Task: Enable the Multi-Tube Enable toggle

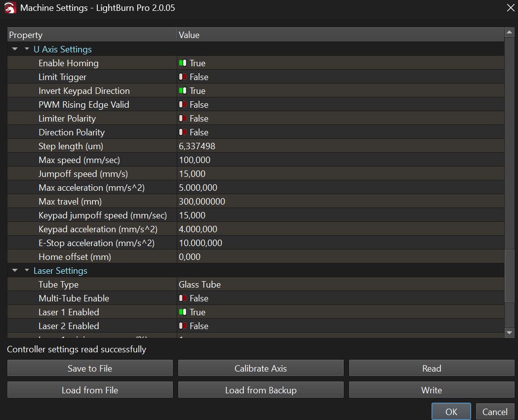Action: (x=183, y=298)
